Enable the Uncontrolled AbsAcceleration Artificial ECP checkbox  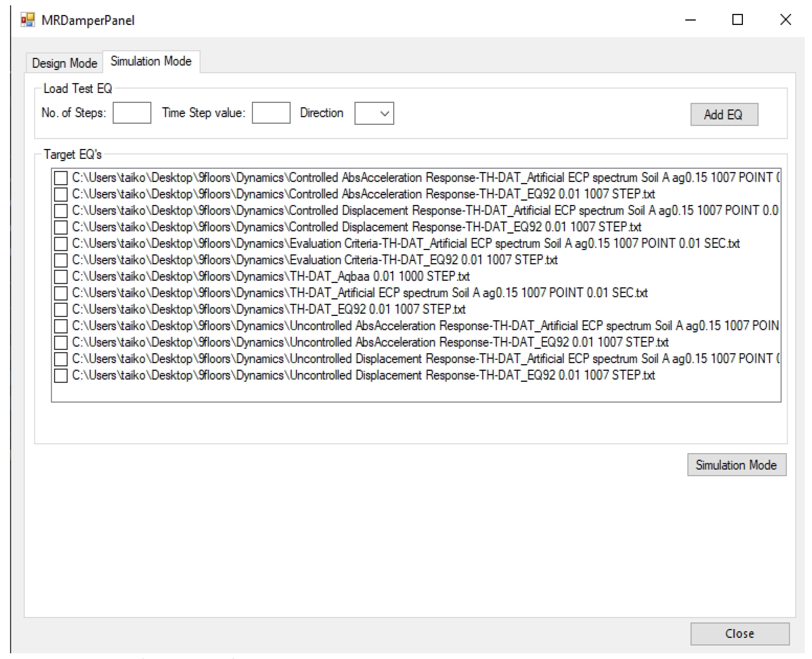pos(61,326)
